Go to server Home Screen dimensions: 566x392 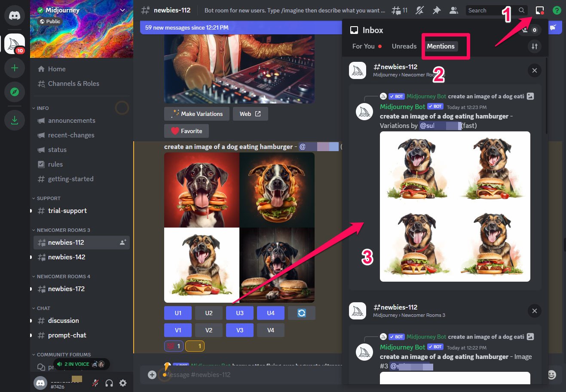82,69
